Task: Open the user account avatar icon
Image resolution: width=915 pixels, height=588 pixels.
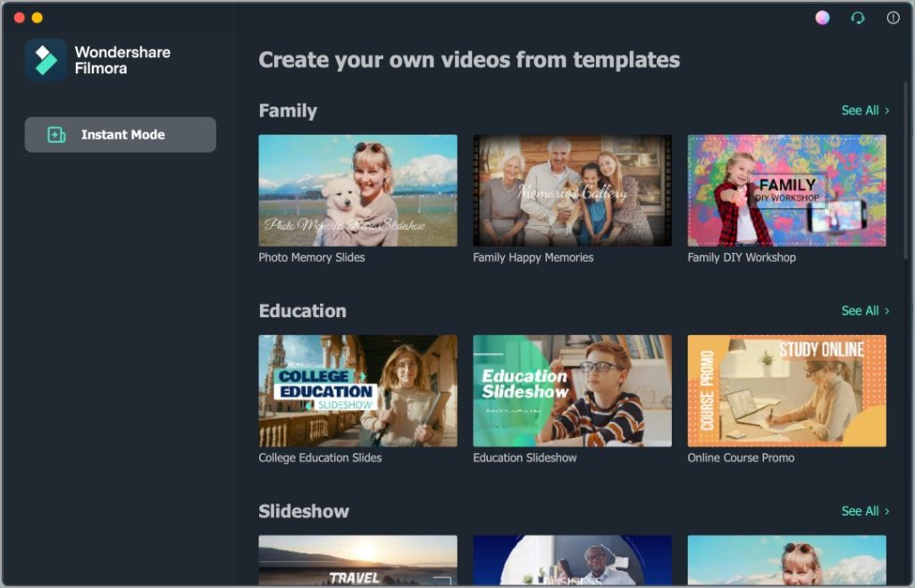Action: pos(822,18)
